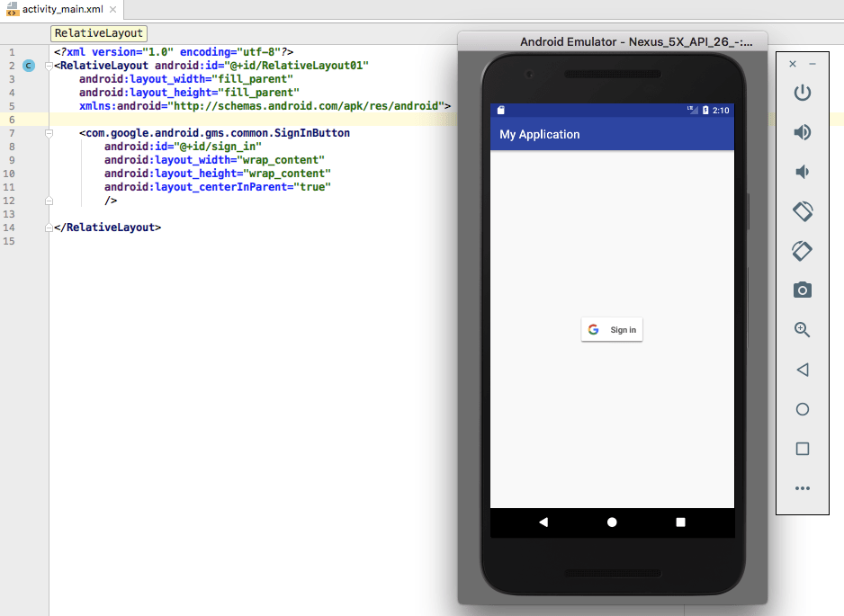The width and height of the screenshot is (844, 616).
Task: Click the emulator sidebar home circle
Action: (x=802, y=409)
